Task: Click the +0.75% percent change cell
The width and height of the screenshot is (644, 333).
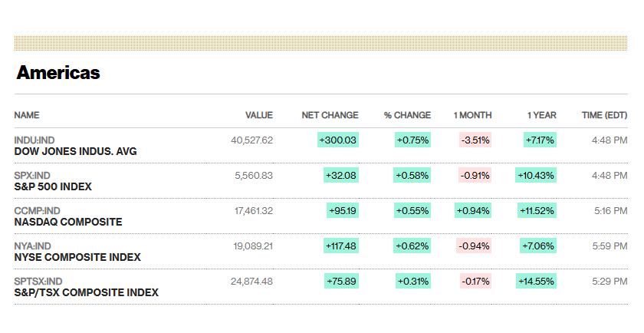Action: click(x=412, y=140)
